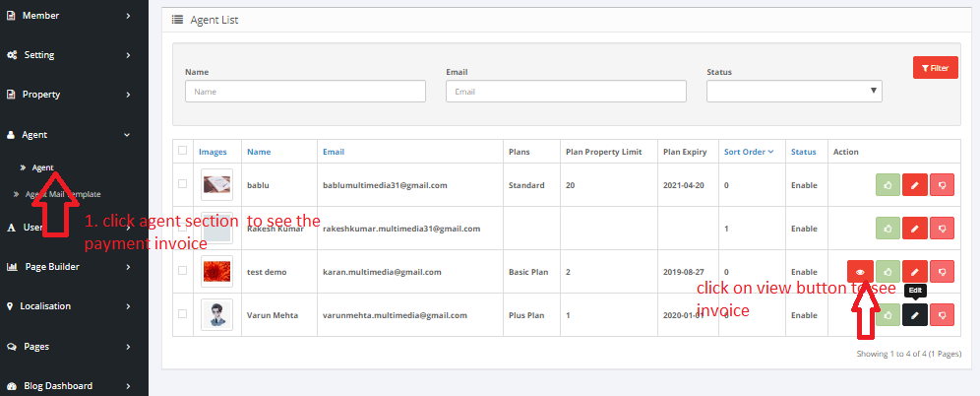
Task: Click the red Filter button
Action: click(x=935, y=68)
